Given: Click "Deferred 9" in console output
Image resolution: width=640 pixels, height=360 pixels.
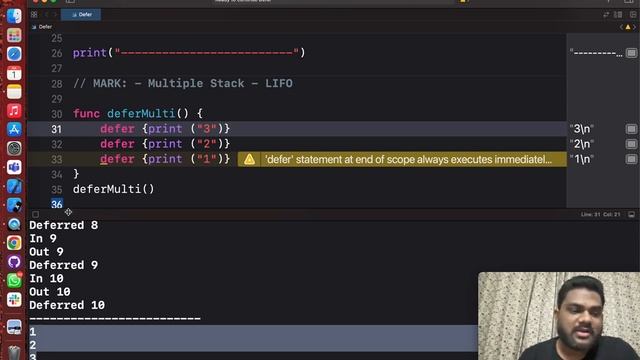Looking at the screenshot, I should pyautogui.click(x=63, y=265).
